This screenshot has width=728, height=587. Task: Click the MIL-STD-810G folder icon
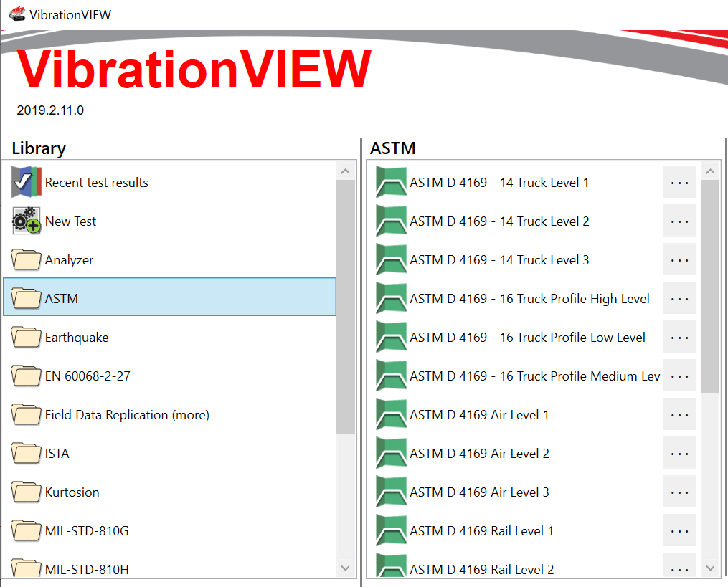(27, 531)
